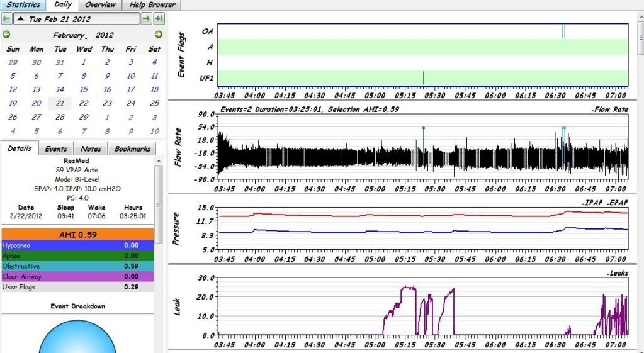Select February 14 in the calendar
This screenshot has height=353, width=644.
coord(60,89)
